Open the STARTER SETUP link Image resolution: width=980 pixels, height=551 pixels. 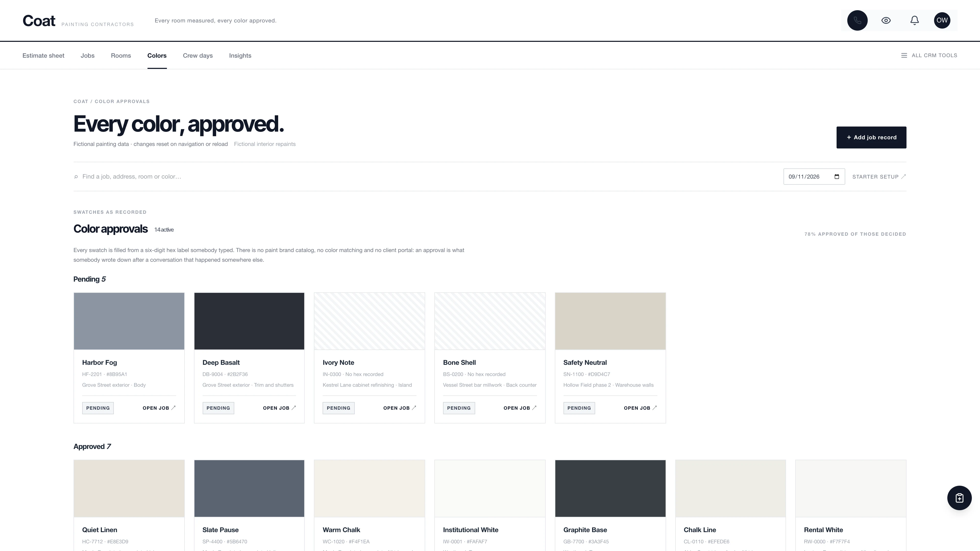[879, 177]
